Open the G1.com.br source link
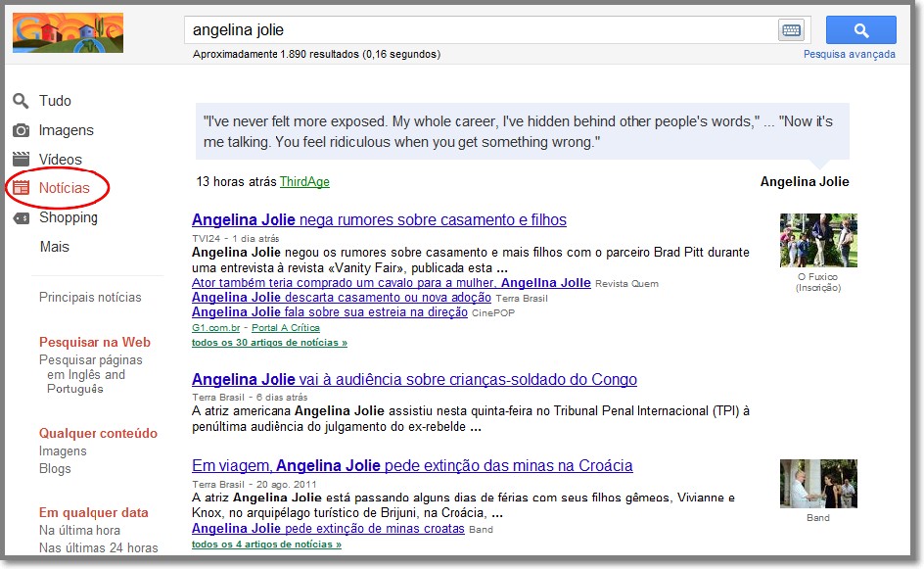The height and width of the screenshot is (569, 924). point(215,328)
